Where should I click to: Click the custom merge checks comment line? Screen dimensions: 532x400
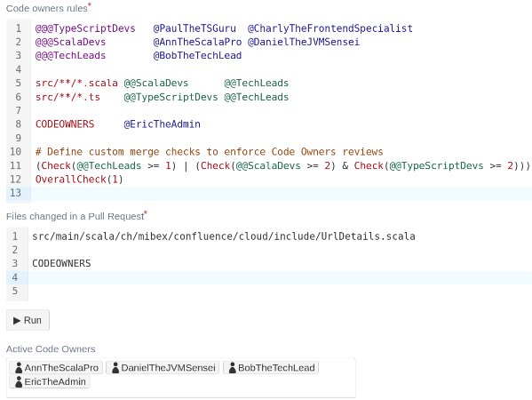210,151
